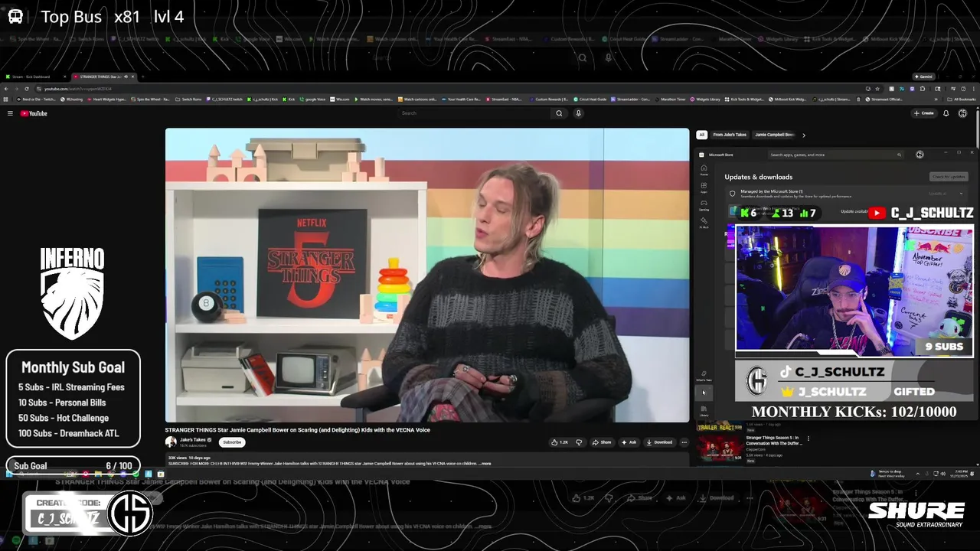Open Microsoft Store Downloads icon in sidebar
The height and width of the screenshot is (551, 980).
click(704, 392)
